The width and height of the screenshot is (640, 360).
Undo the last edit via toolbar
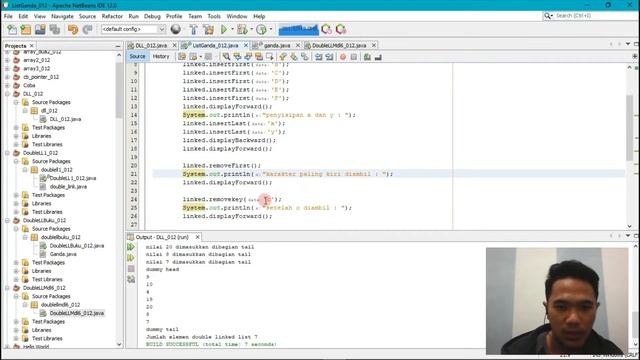tap(73, 29)
